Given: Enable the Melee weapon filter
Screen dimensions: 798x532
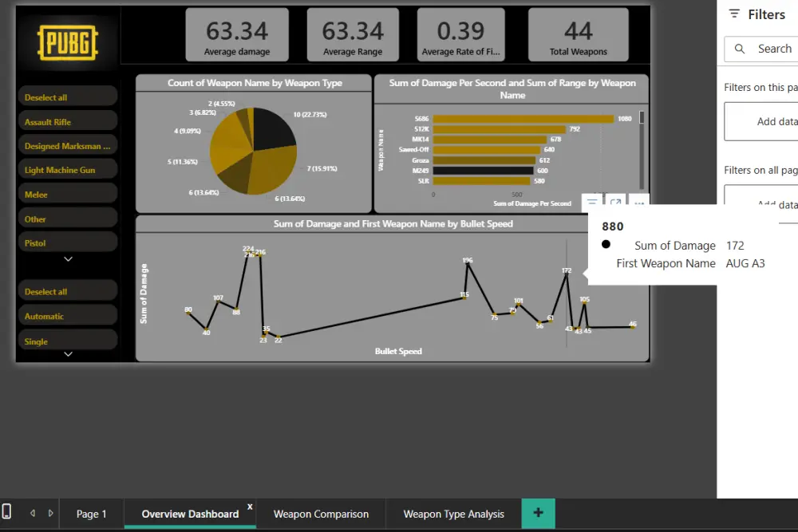Looking at the screenshot, I should pos(68,194).
